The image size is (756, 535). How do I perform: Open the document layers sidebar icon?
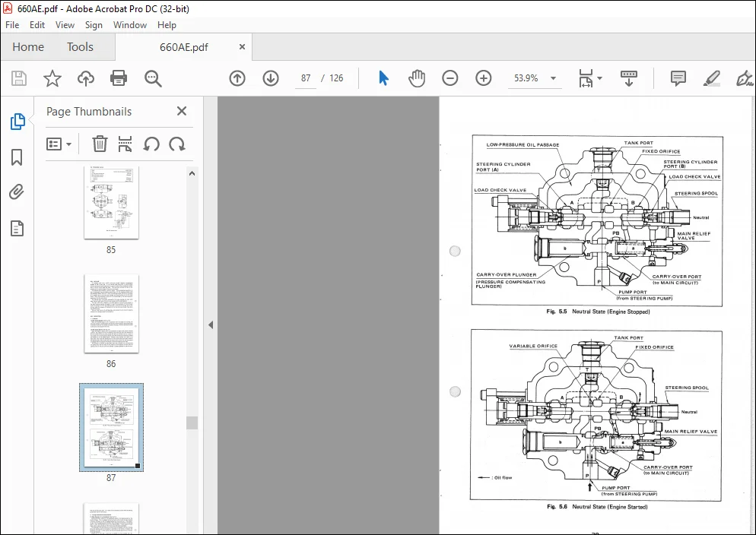pos(17,228)
